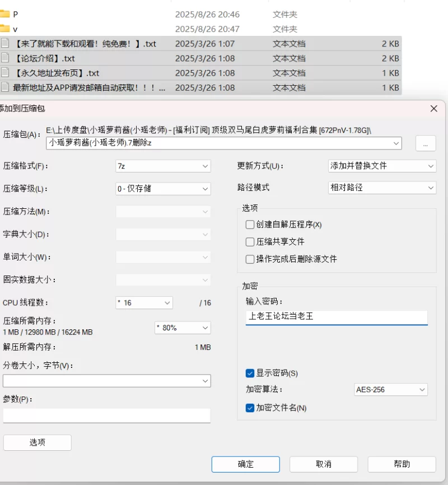
Task: Select the 【论坛介绍】.txt file icon
Action: pyautogui.click(x=4, y=58)
